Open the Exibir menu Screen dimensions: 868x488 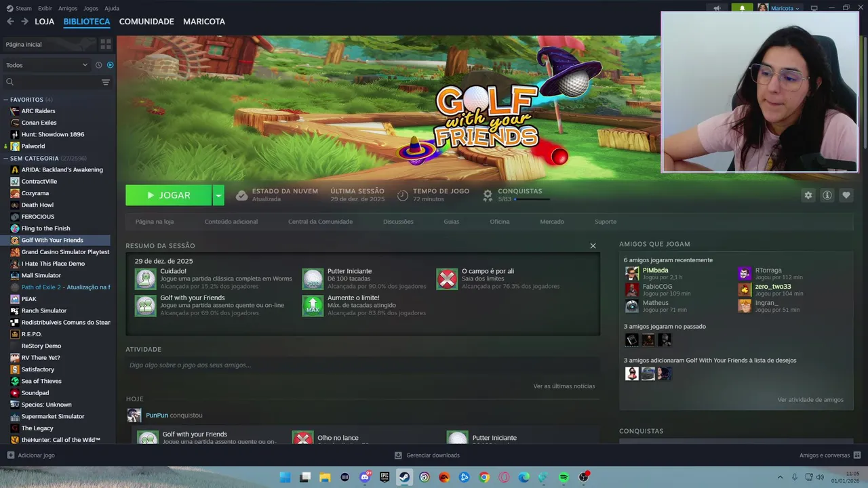point(45,8)
